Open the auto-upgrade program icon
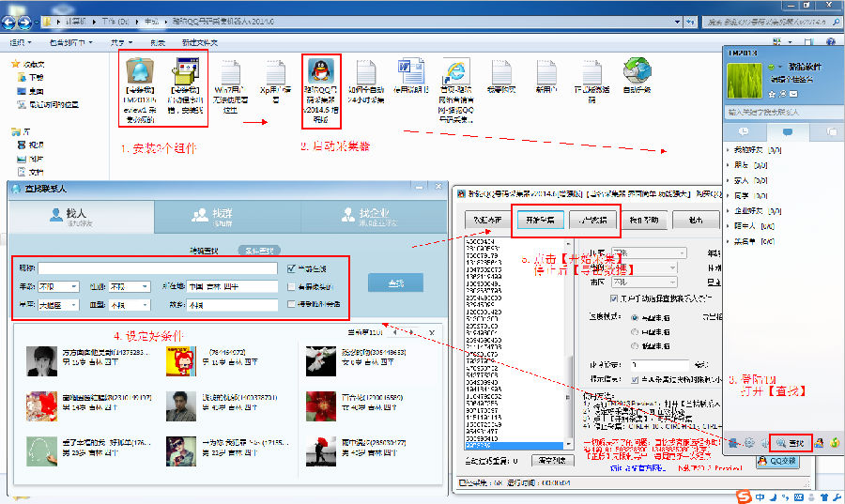Image resolution: width=845 pixels, height=504 pixels. 637,70
